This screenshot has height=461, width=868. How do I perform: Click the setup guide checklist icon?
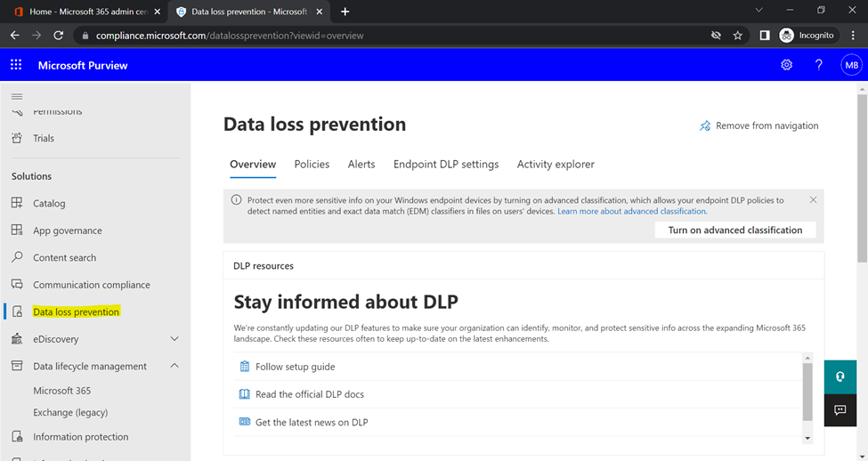[244, 367]
